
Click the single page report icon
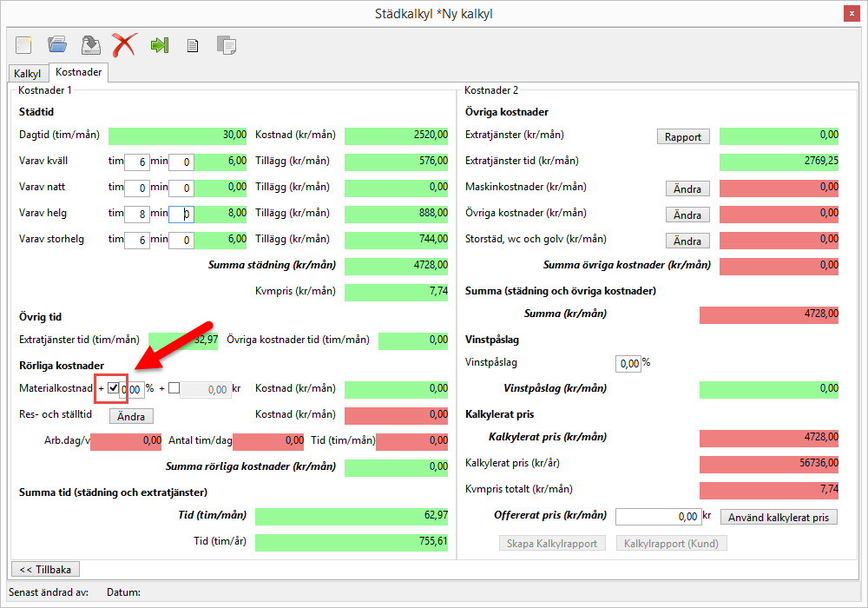click(x=193, y=46)
